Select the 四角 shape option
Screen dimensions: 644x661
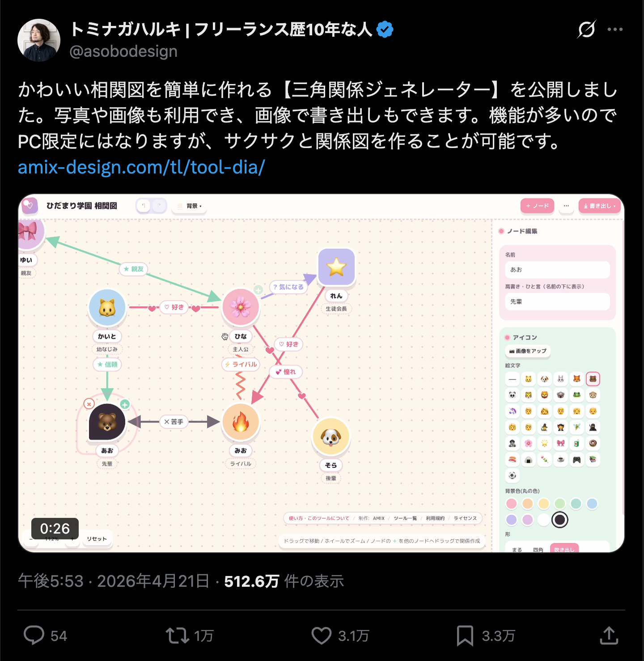coord(538,549)
